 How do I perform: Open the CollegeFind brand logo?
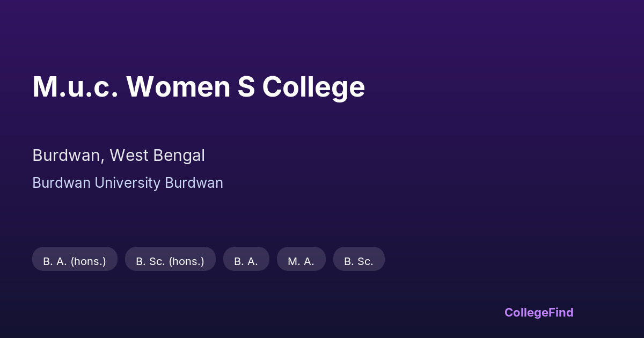pyautogui.click(x=538, y=312)
